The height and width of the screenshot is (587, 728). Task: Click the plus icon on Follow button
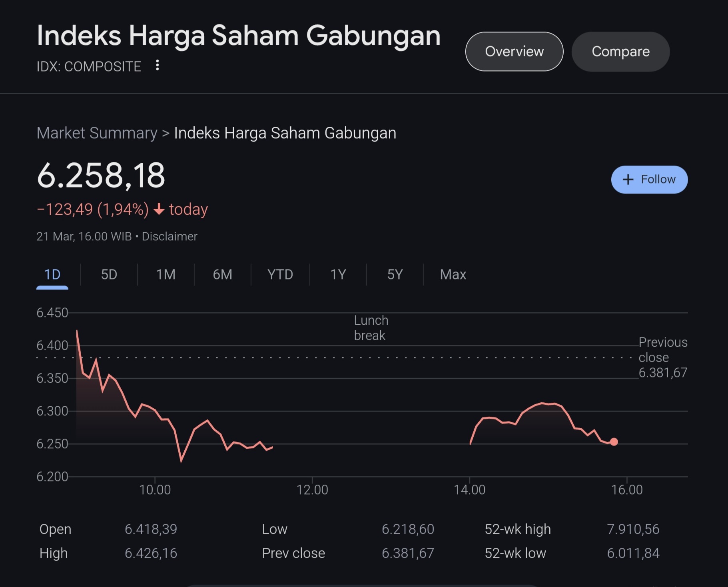pos(628,180)
